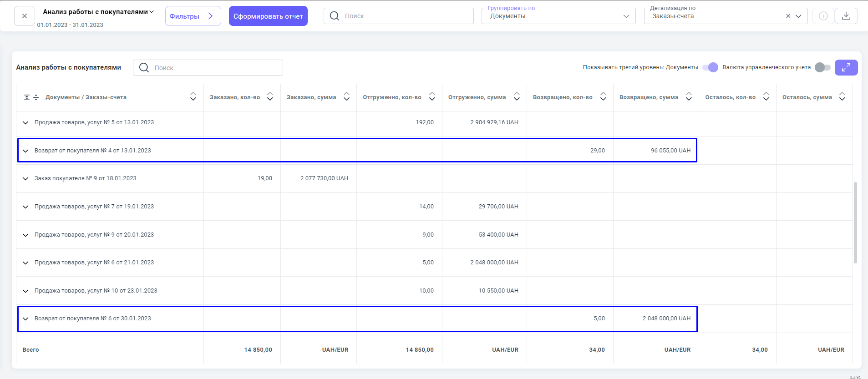Toggle Показывать третий уровень: Документы switch
Viewport: 868px width, 379px height.
coord(710,67)
